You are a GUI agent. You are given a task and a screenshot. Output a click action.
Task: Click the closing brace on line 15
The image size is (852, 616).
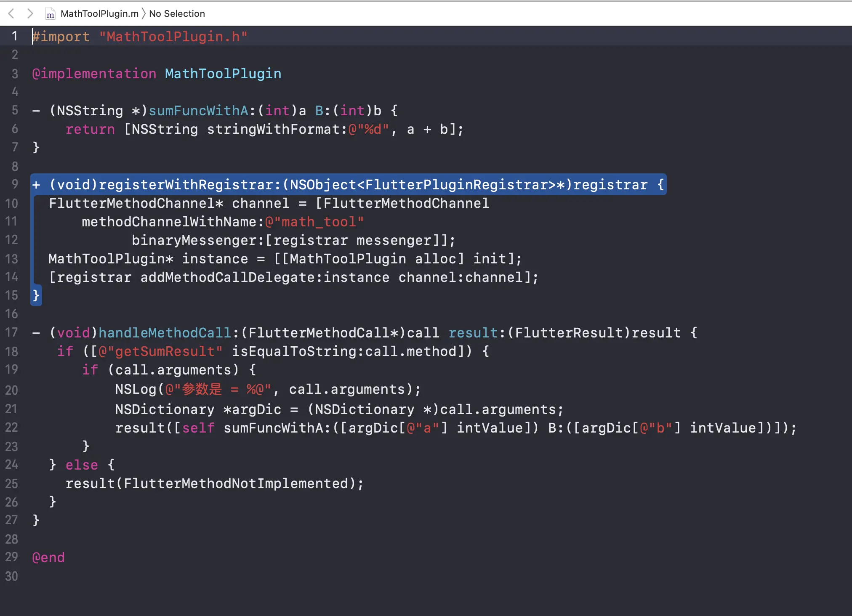[36, 295]
